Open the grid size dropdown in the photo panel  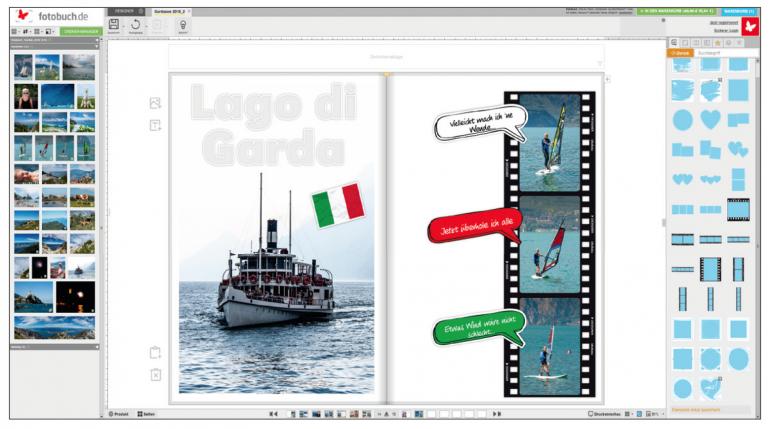(37, 31)
